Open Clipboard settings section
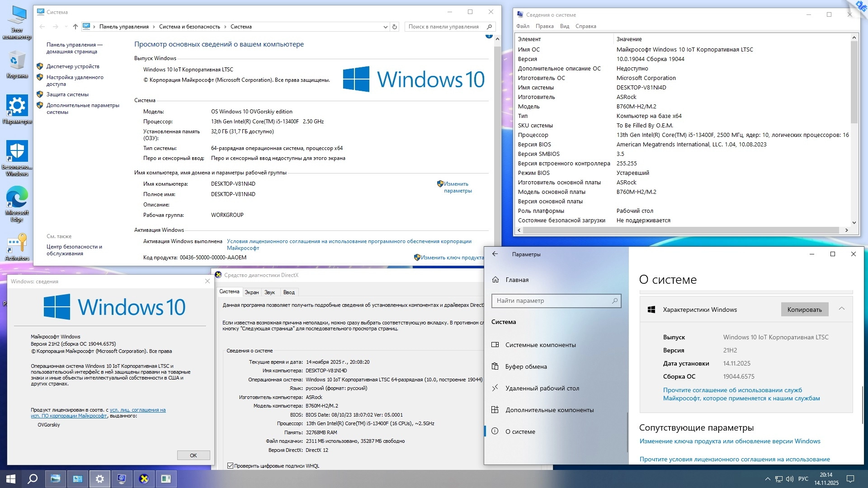The height and width of the screenshot is (488, 868). (x=526, y=366)
